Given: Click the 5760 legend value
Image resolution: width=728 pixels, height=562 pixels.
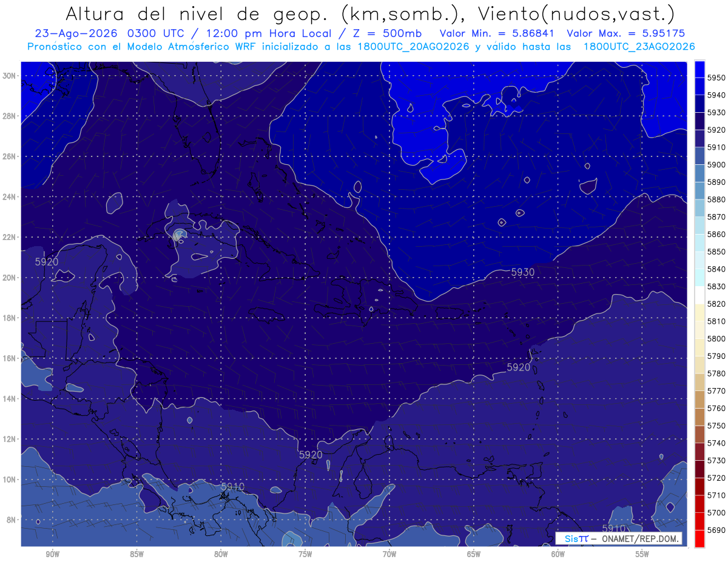Looking at the screenshot, I should (716, 408).
